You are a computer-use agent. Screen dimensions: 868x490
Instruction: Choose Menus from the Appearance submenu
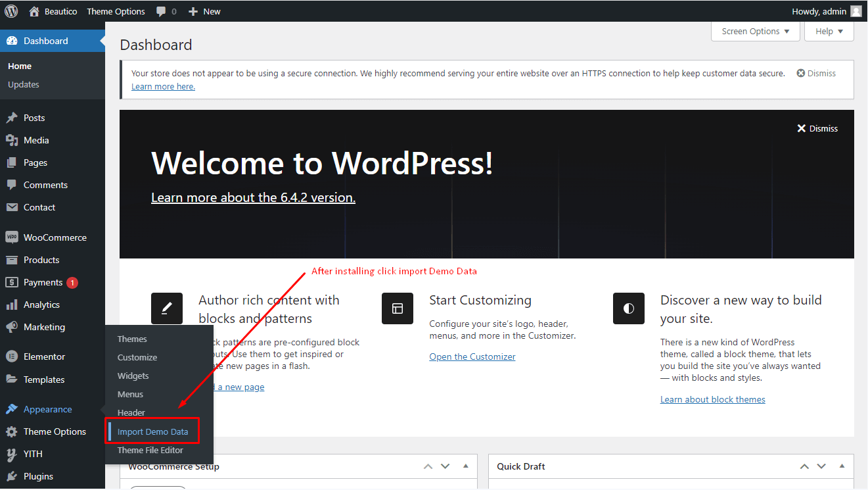130,394
